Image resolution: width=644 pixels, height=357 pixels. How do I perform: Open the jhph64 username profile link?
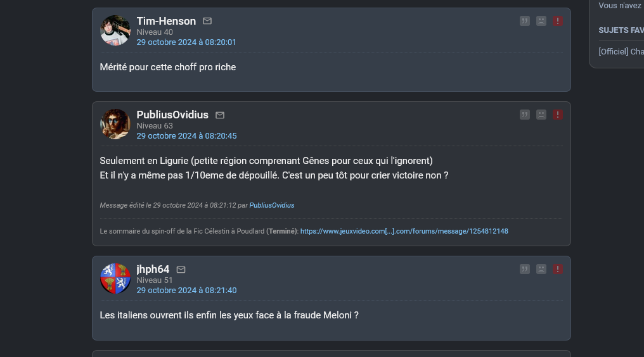[153, 269]
